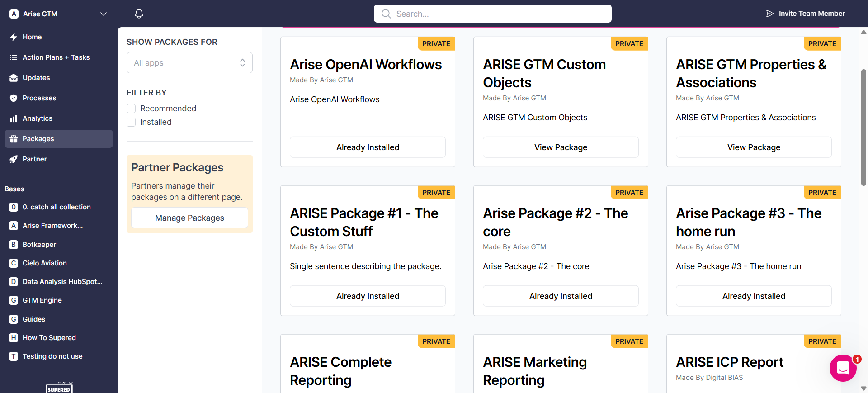868x393 pixels.
Task: Open the Processes section
Action: click(x=59, y=98)
